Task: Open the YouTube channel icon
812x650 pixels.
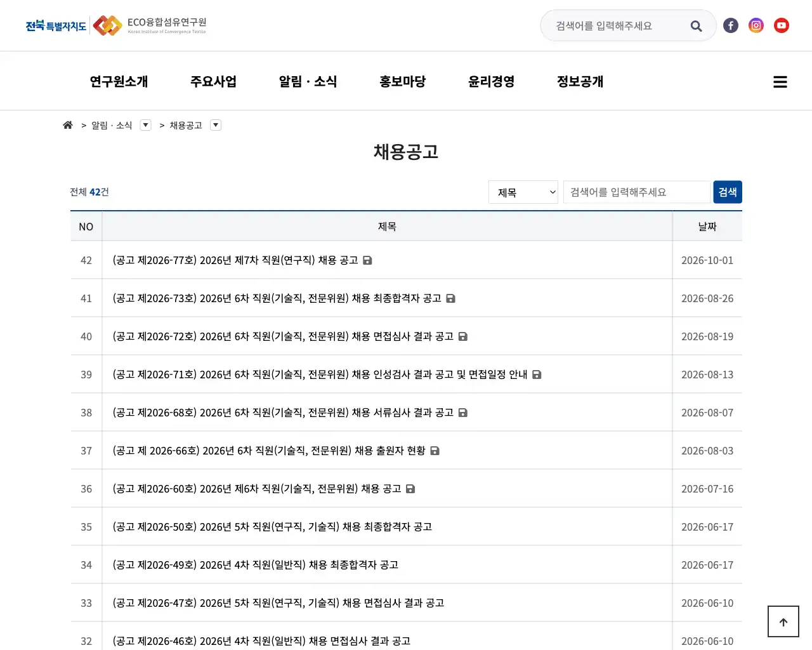Action: point(782,25)
